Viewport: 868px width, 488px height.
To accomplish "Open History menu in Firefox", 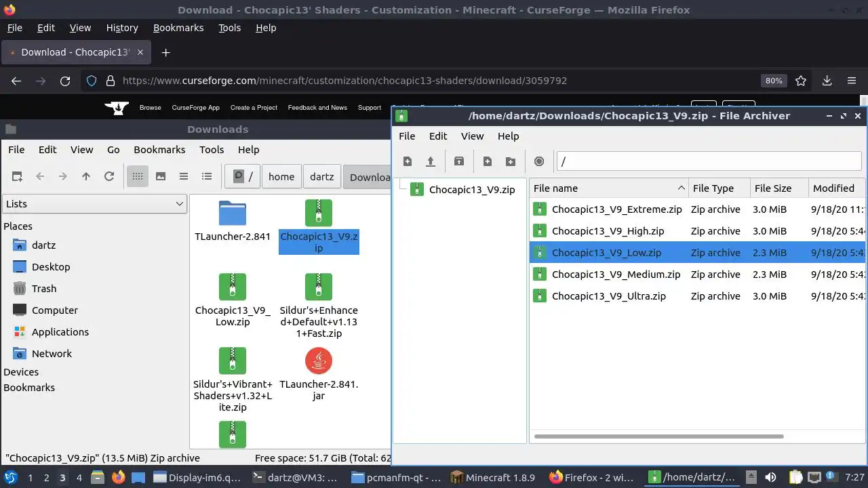I will pos(122,28).
